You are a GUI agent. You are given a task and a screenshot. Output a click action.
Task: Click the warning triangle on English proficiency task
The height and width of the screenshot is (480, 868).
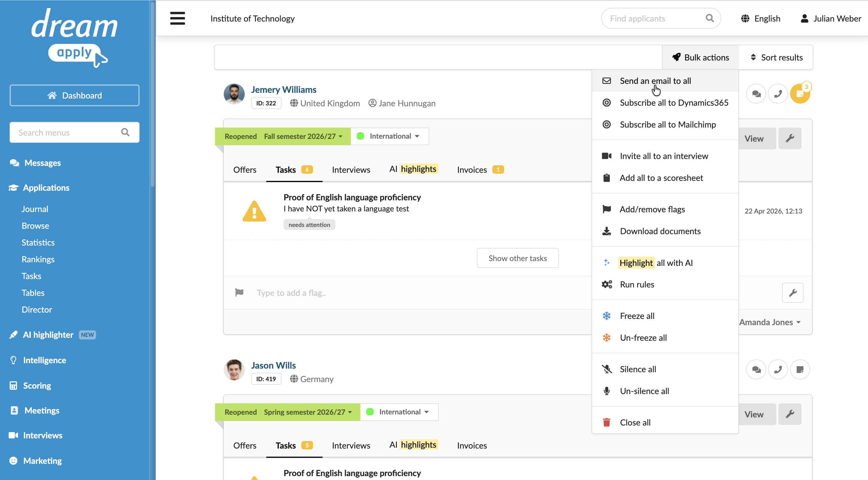254,211
